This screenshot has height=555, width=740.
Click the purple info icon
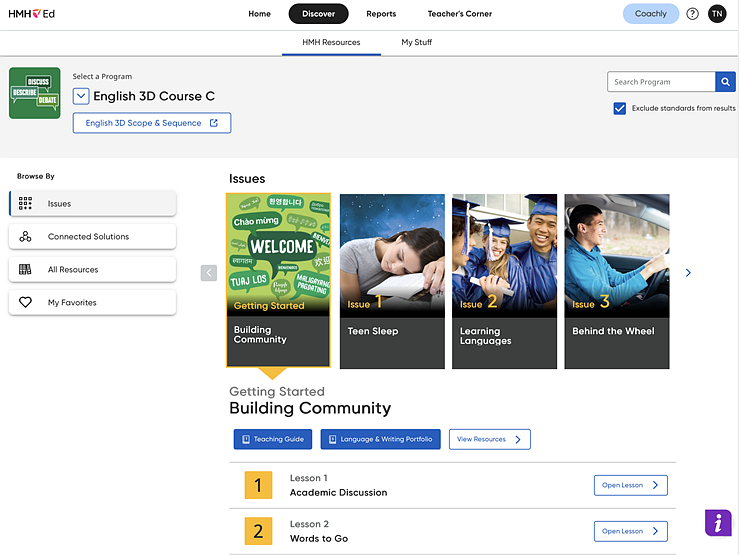pyautogui.click(x=718, y=522)
